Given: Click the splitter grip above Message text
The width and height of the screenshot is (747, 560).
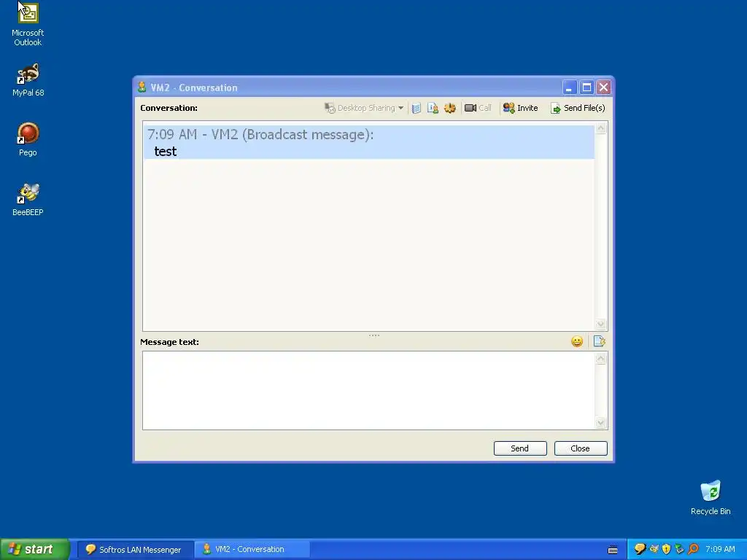Looking at the screenshot, I should (x=374, y=335).
